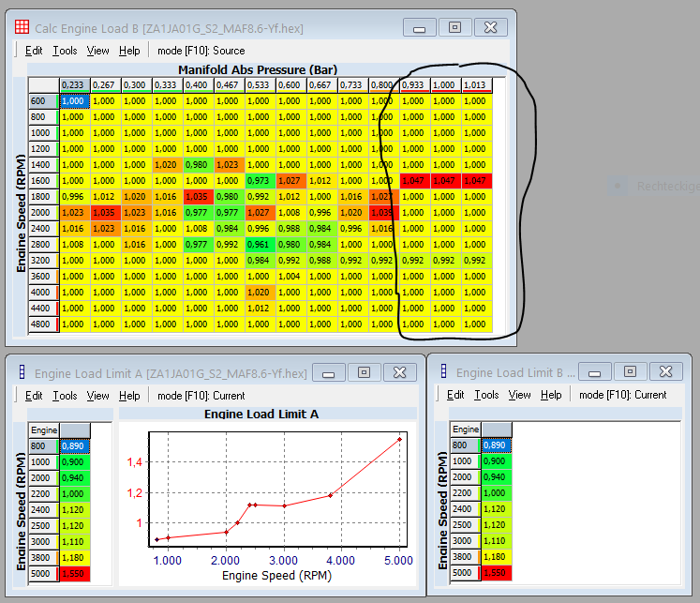Maximize the Calc Engine Load B window

454,27
